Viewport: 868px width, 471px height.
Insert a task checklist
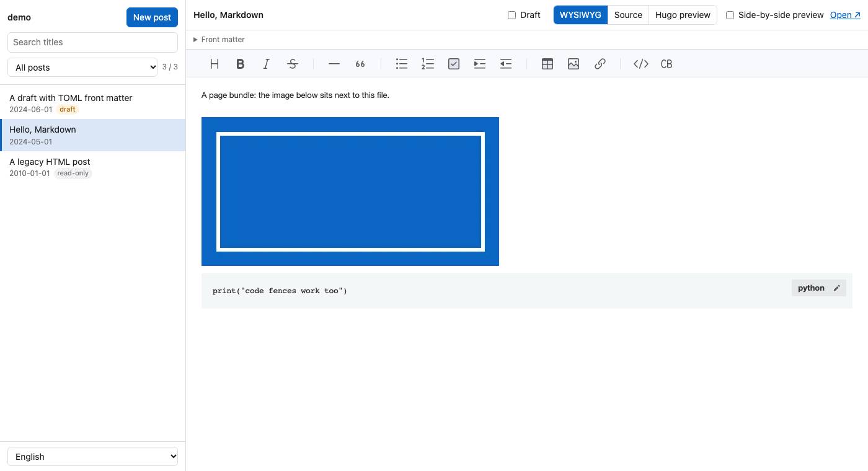[x=454, y=64]
